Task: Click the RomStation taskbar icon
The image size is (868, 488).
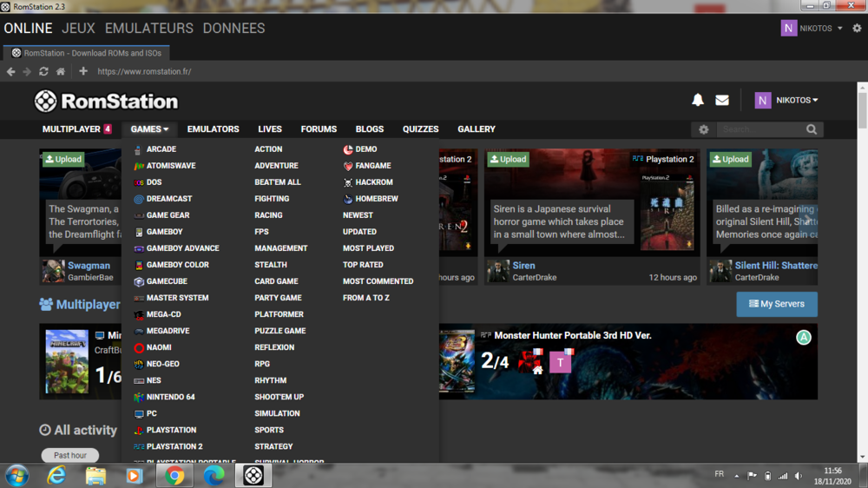Action: [253, 475]
